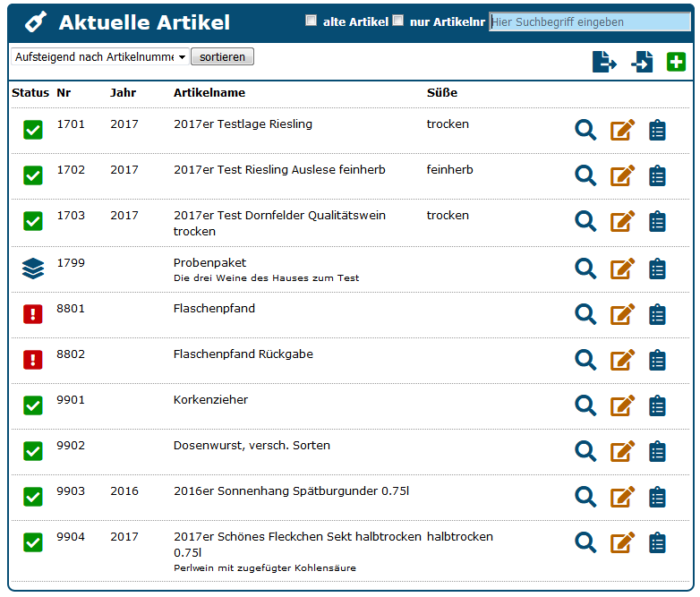Open magnifier view for article 1701
The width and height of the screenshot is (700, 597).
(585, 130)
